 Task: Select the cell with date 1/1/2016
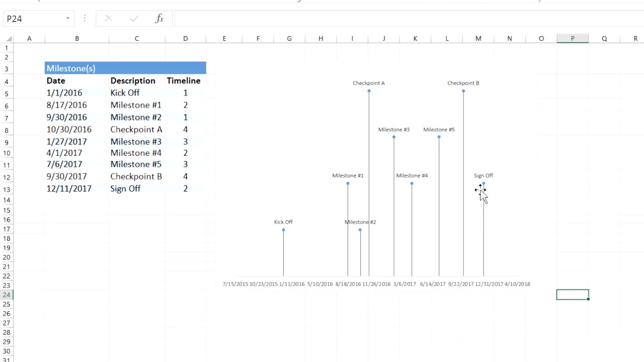[77, 93]
